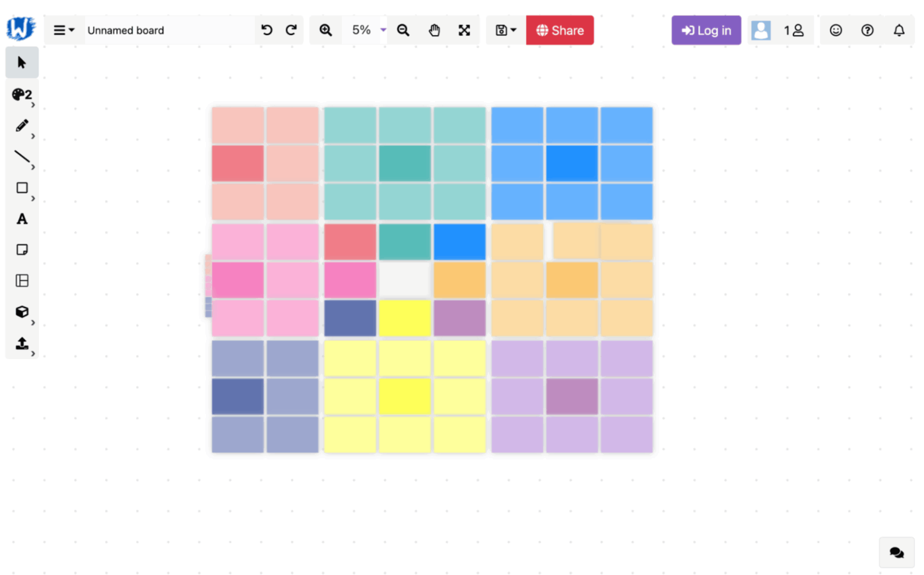Fit board to screen with expand icon
Screen dimensions: 924x575
pyautogui.click(x=465, y=30)
